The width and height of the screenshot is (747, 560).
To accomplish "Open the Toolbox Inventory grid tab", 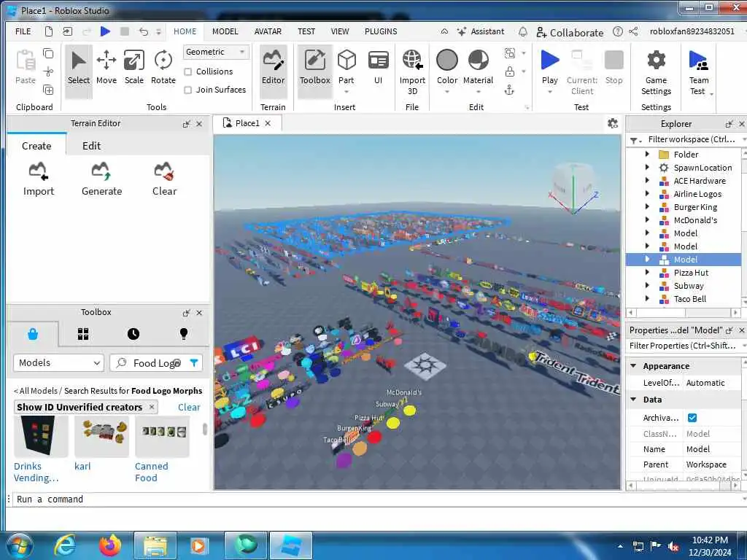I will [x=83, y=334].
